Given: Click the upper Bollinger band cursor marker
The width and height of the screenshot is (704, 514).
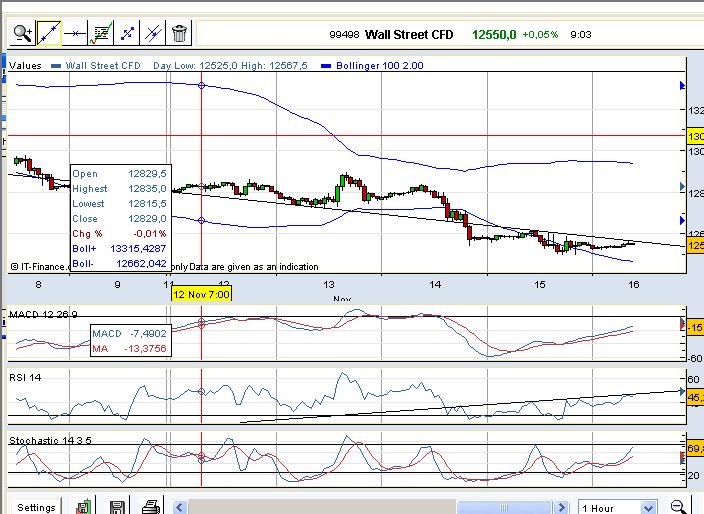Looking at the screenshot, I should [202, 85].
